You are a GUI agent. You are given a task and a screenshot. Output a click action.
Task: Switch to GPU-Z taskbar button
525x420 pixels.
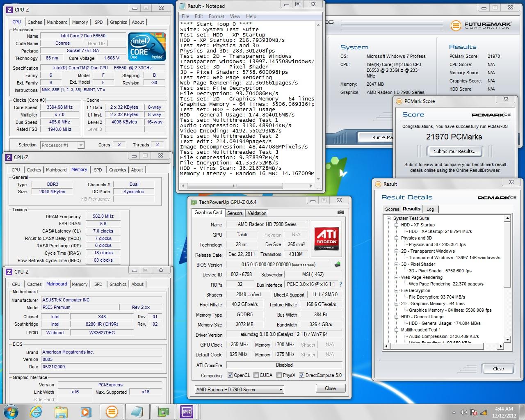[162, 412]
